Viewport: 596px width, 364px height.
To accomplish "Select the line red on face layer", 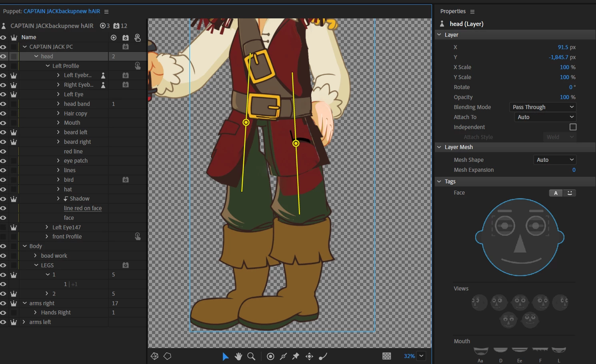I will coord(83,208).
